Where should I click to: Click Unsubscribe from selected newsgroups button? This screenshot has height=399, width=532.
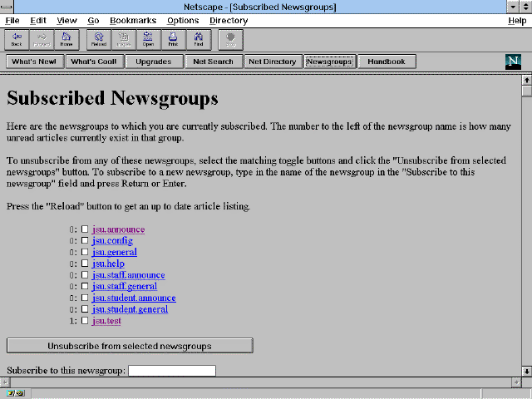point(130,346)
